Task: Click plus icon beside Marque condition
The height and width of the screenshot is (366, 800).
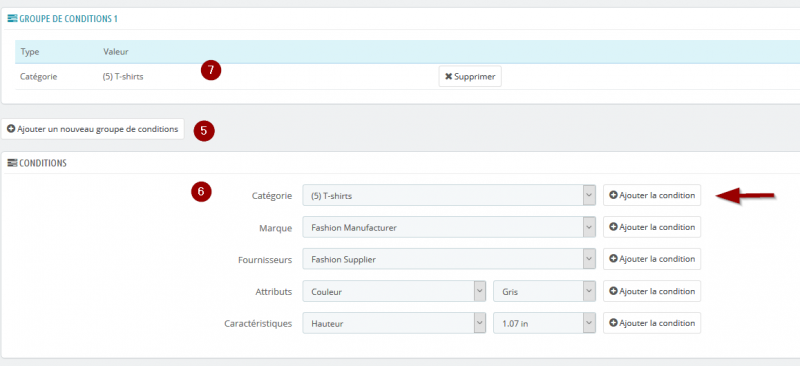Action: 614,227
